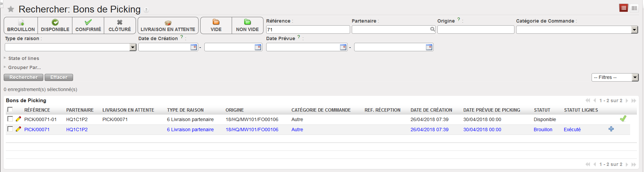Open calendar for Date de Création start
Image resolution: width=644 pixels, height=172 pixels.
pyautogui.click(x=193, y=47)
